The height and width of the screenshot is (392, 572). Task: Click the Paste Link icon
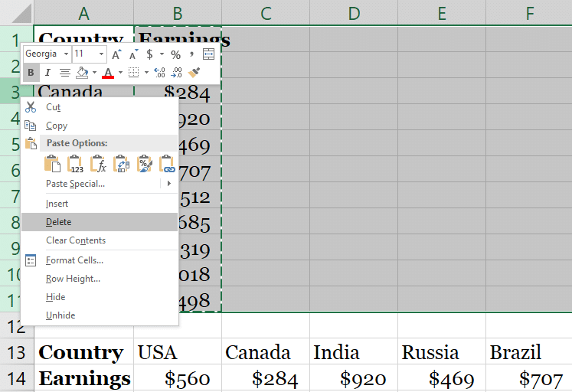[167, 164]
